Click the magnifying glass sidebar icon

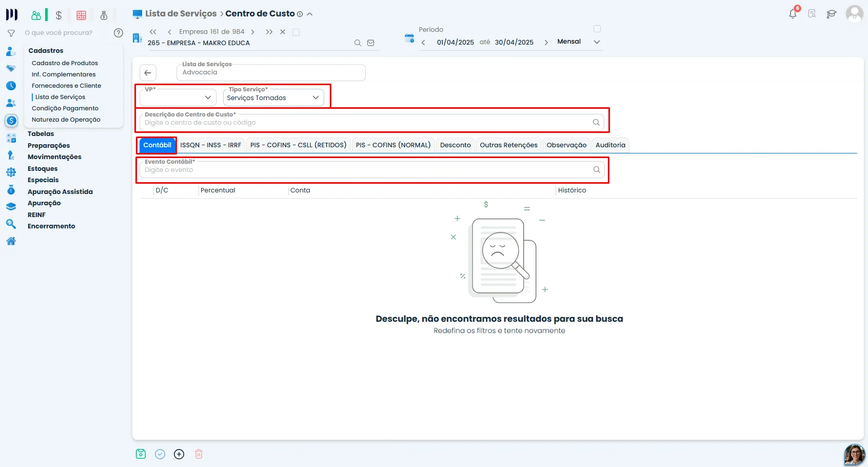click(11, 224)
